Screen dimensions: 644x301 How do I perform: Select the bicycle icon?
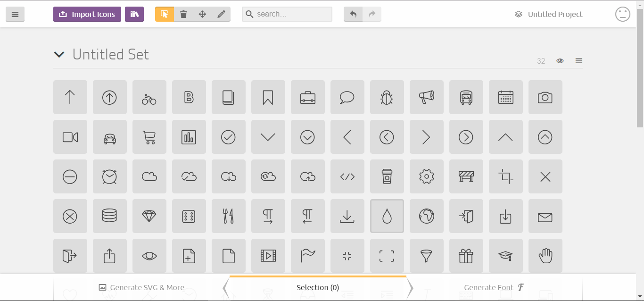[149, 97]
